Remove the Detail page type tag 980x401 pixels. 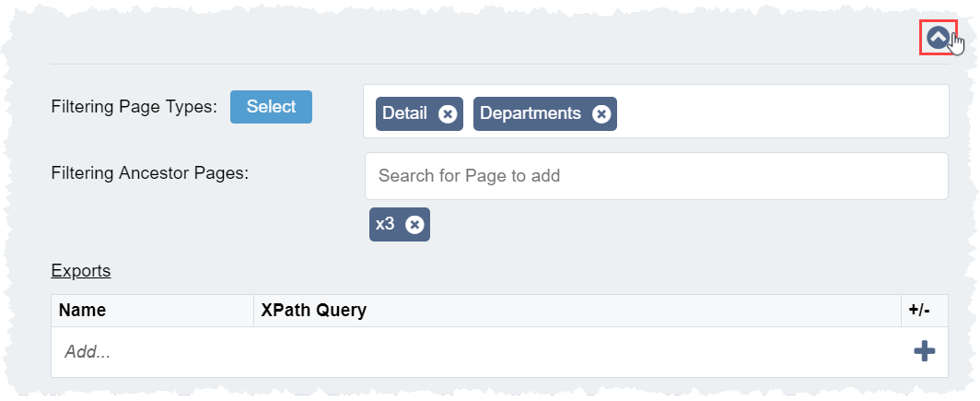coord(448,113)
